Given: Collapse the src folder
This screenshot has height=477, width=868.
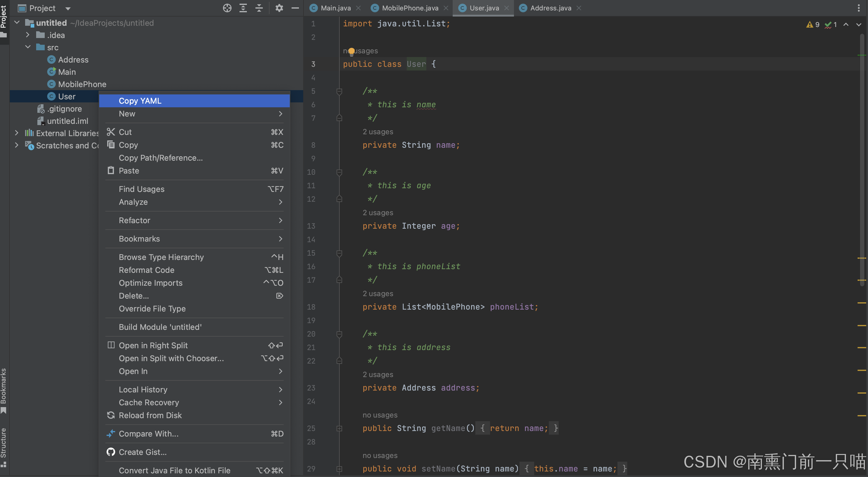Looking at the screenshot, I should [x=28, y=47].
